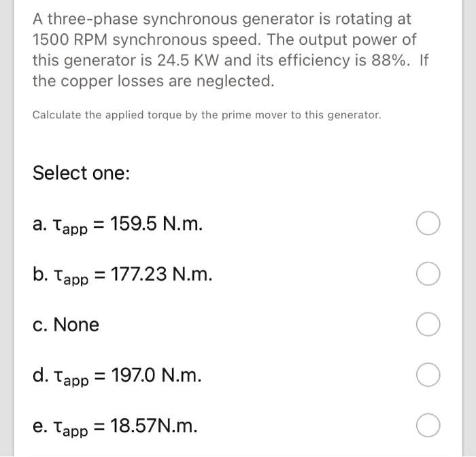This screenshot has width=476, height=457.
Task: Pick the 197.0 N.m. radio button
Action: point(428,375)
